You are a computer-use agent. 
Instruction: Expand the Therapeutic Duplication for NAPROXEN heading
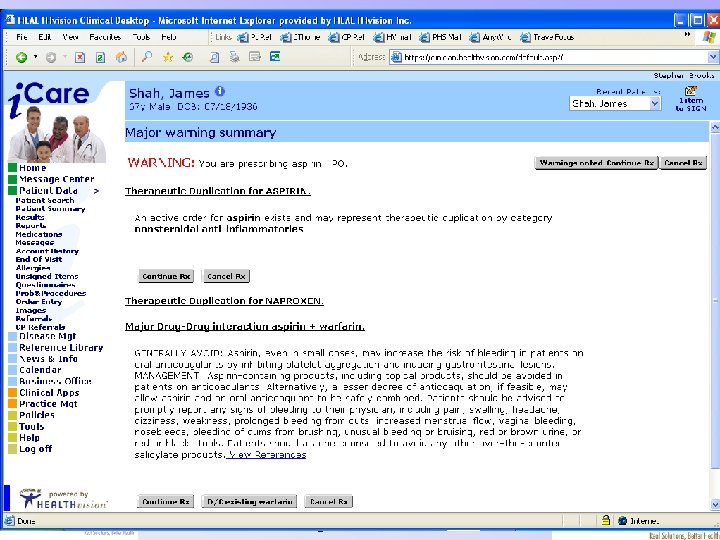click(x=224, y=301)
